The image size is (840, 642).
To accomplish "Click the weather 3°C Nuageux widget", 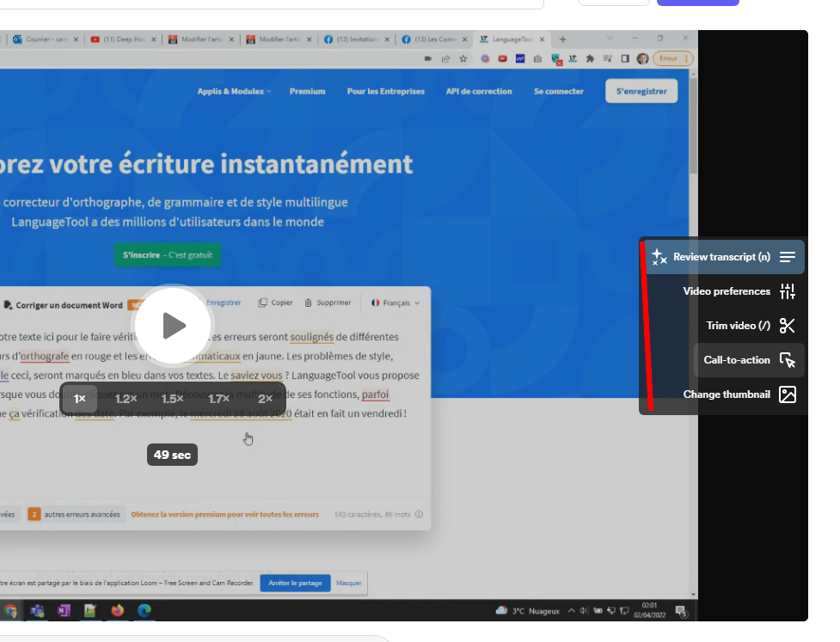I will [528, 610].
